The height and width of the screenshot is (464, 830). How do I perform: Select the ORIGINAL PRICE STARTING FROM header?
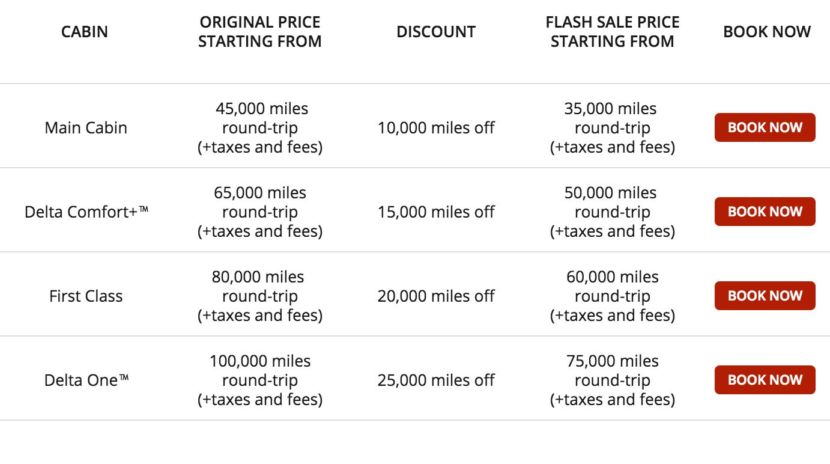pos(260,32)
